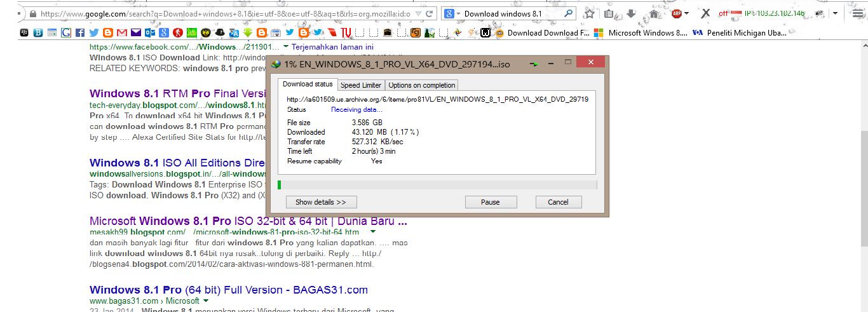Open the toolbar overflow dropdown arrow
Screen dimensions: 868x312
835,13
